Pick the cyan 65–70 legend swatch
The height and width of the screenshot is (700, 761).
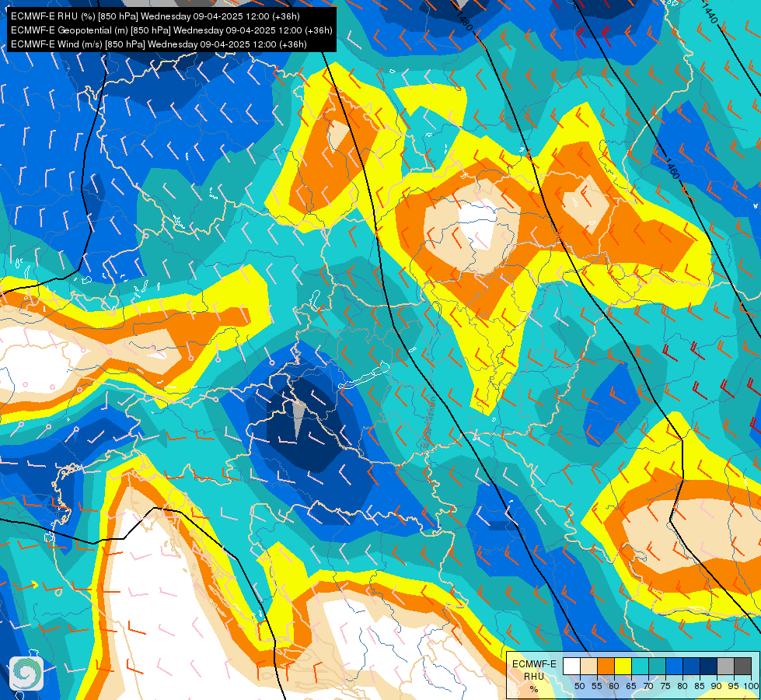pos(641,666)
